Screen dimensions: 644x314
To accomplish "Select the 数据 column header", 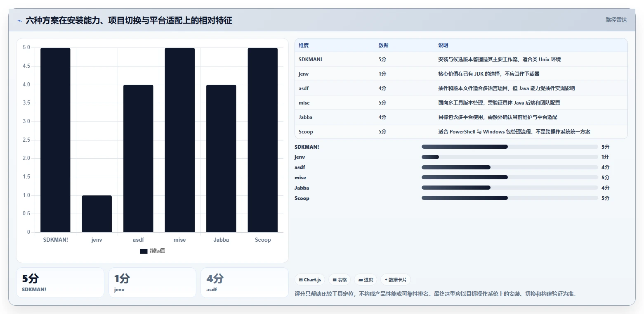I will (x=383, y=45).
